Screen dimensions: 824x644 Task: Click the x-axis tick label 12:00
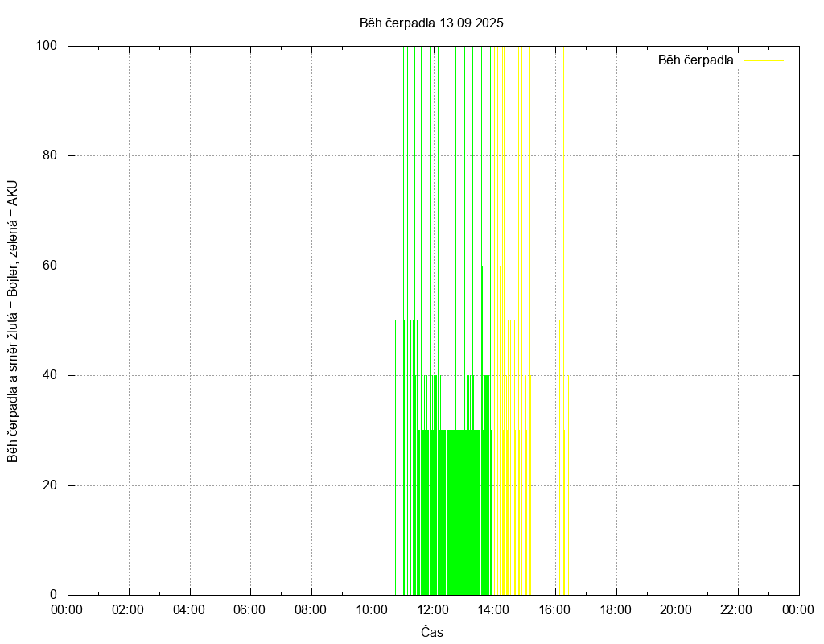pos(432,610)
